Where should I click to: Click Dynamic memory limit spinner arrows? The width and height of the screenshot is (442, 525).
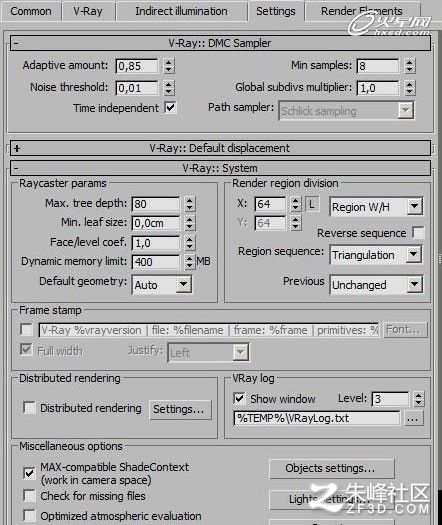pyautogui.click(x=190, y=262)
